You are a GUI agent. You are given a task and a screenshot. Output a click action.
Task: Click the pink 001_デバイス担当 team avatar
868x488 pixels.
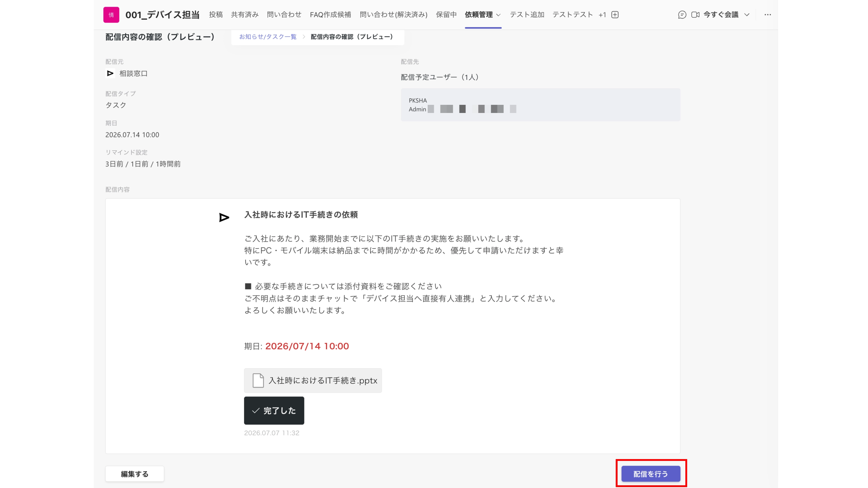tap(111, 15)
